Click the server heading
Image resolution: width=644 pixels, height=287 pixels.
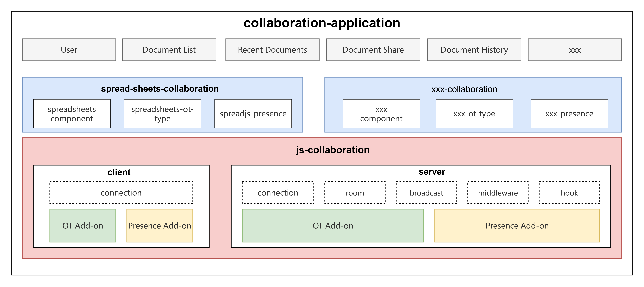[432, 172]
